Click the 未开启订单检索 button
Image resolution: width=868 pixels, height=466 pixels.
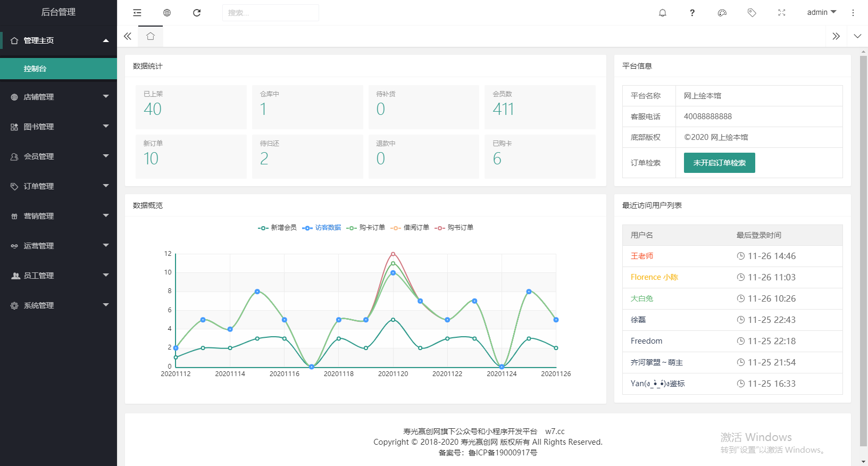coord(719,163)
